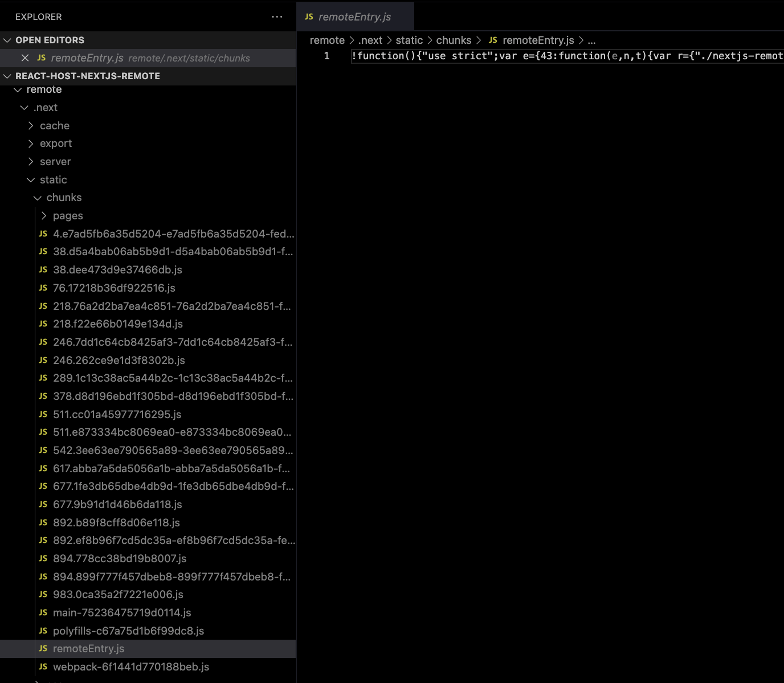Close remoteEntry.js from Open Editors
This screenshot has width=784, height=683.
coord(25,58)
